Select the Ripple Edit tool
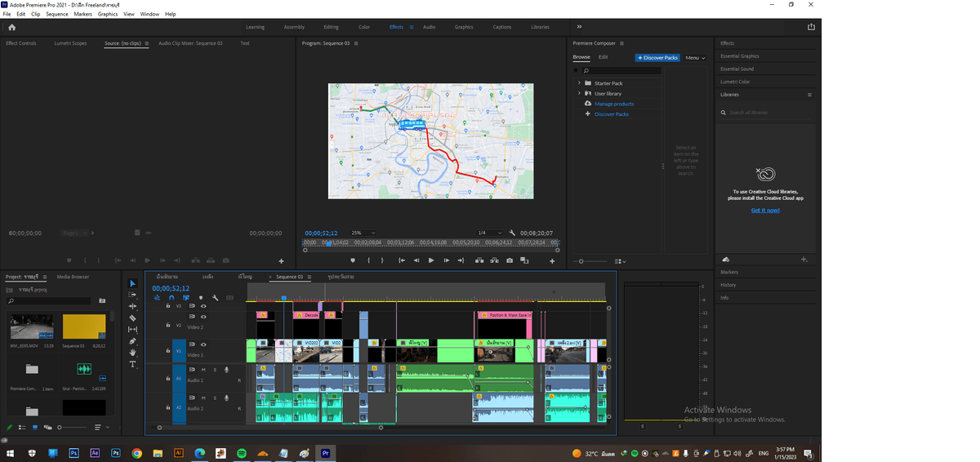The height and width of the screenshot is (462, 980). (x=133, y=307)
